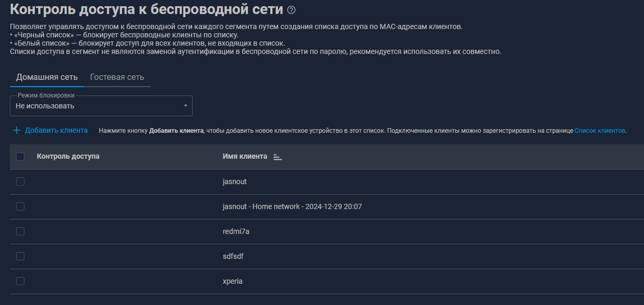644x305 pixels.
Task: Check the box for the plain jasnout row
Action: tap(20, 182)
